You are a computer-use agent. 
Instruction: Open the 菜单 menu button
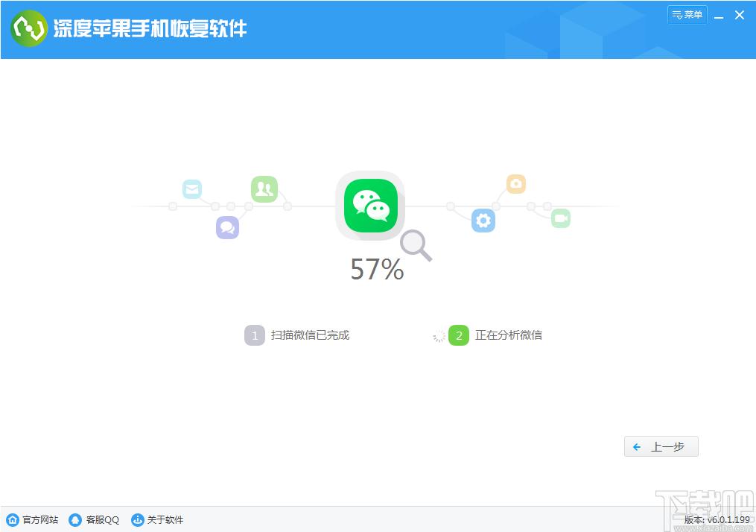[687, 15]
